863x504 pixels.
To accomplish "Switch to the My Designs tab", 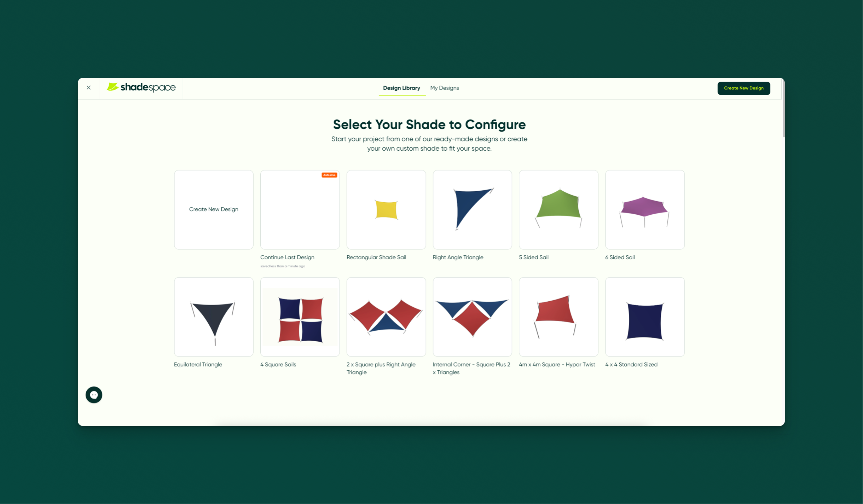I will 444,88.
